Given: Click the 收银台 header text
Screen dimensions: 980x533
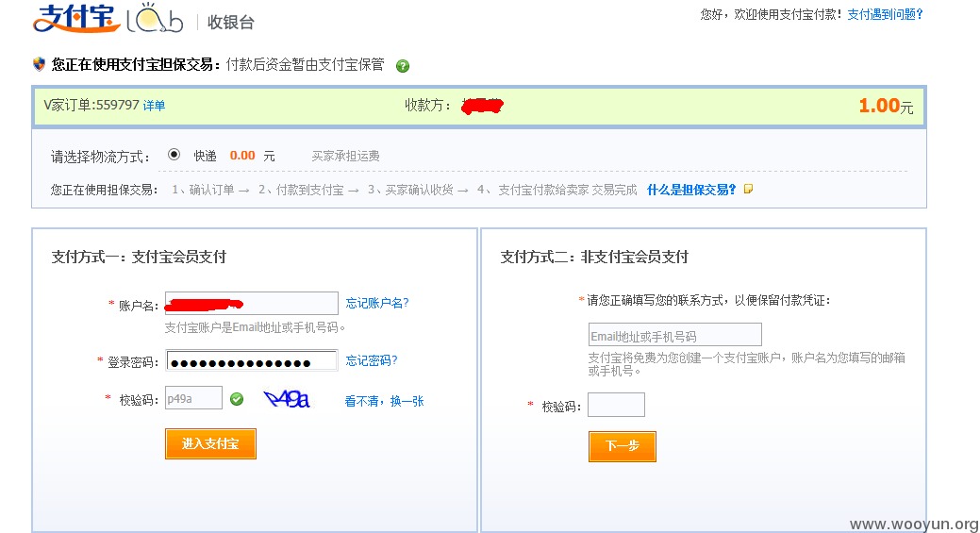Looking at the screenshot, I should tap(231, 23).
